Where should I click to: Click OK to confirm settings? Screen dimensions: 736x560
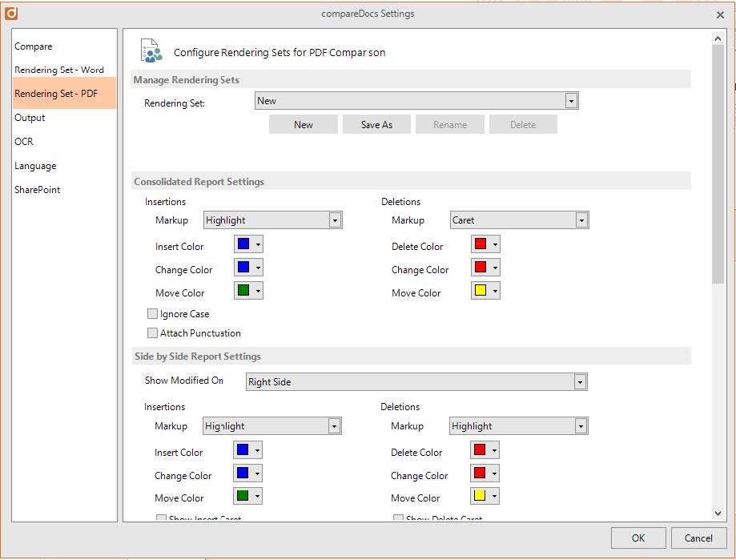click(638, 538)
